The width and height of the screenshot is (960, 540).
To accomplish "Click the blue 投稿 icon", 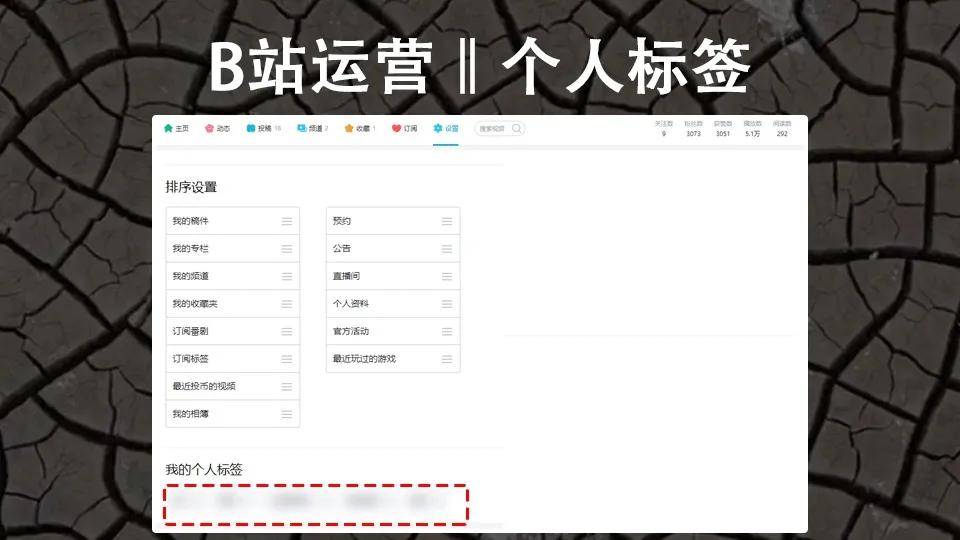I will coord(251,128).
